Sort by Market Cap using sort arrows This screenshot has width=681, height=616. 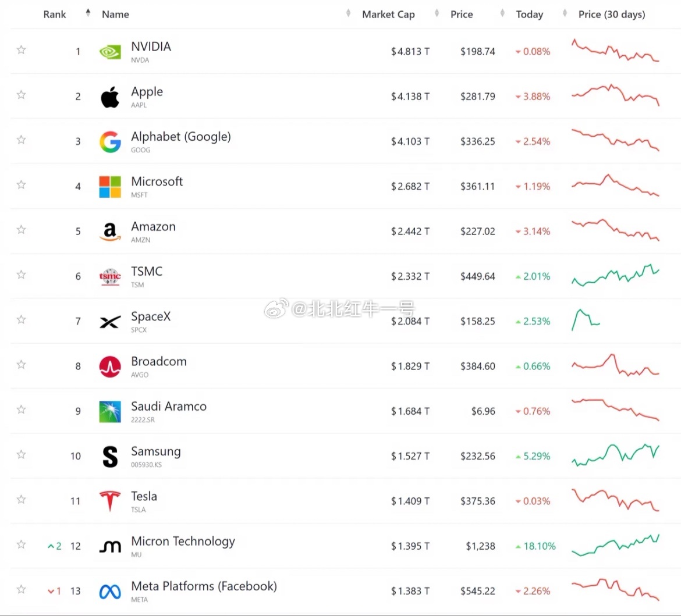pyautogui.click(x=437, y=13)
